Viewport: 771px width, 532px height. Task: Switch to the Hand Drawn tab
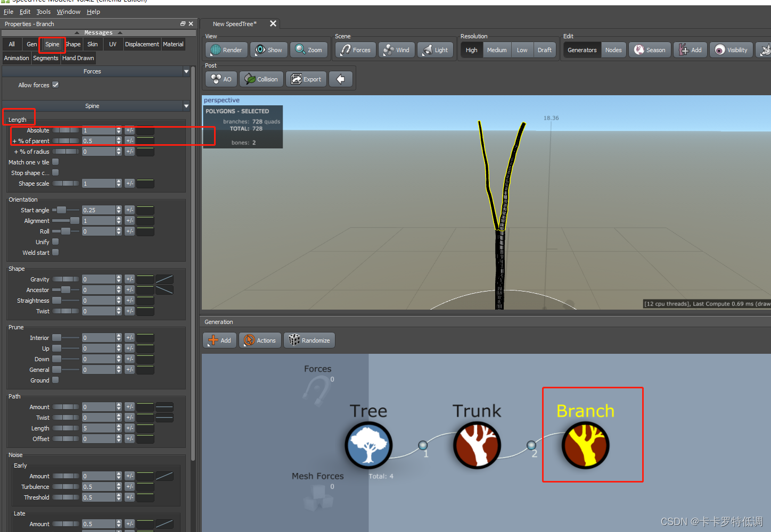(x=78, y=58)
